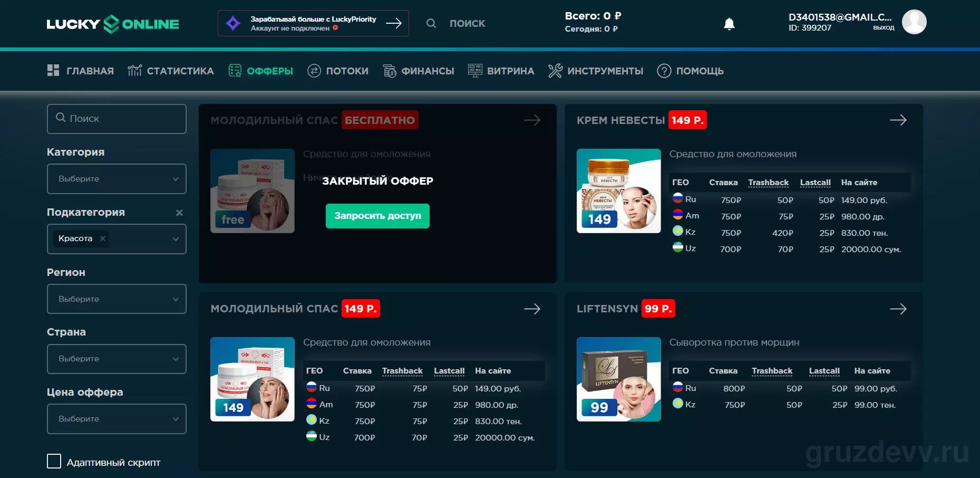Image resolution: width=980 pixels, height=478 pixels.
Task: Click Lastcall header in Крем Невесты table
Action: pos(815,183)
